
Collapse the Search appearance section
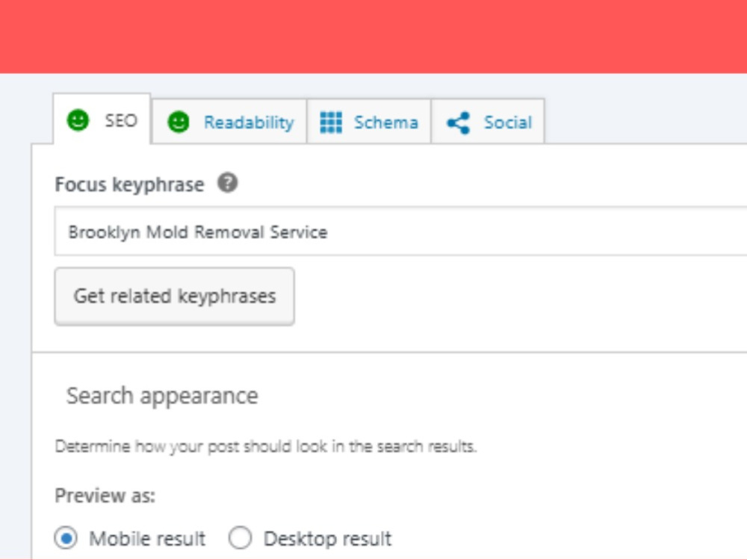pyautogui.click(x=162, y=396)
